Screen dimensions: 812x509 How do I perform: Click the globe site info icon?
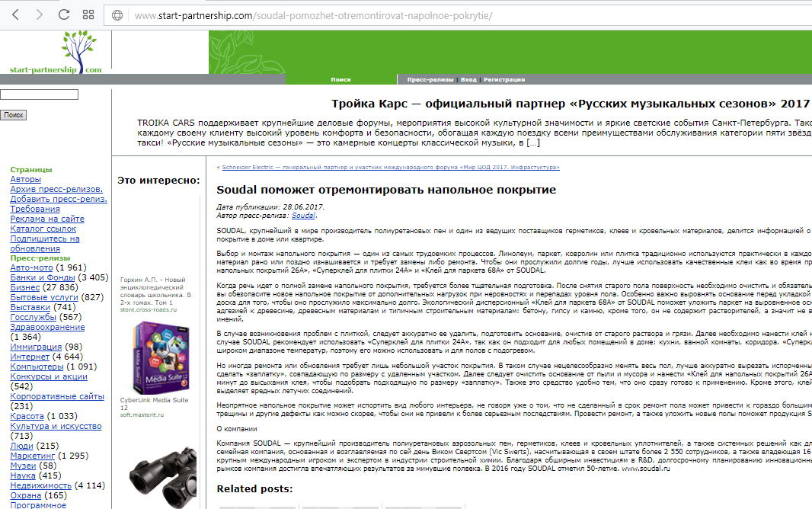pos(117,15)
